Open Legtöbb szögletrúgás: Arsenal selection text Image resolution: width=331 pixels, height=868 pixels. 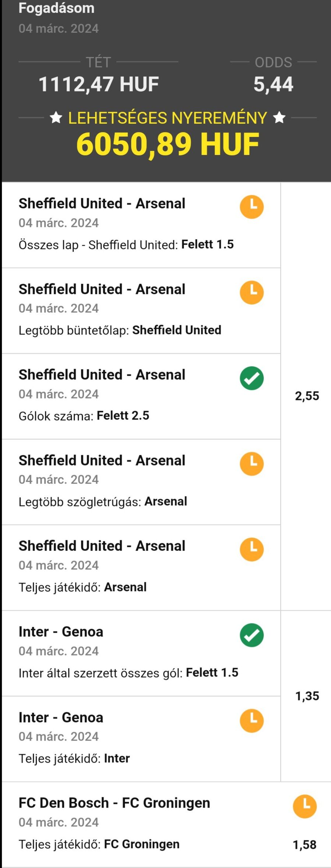pyautogui.click(x=103, y=502)
